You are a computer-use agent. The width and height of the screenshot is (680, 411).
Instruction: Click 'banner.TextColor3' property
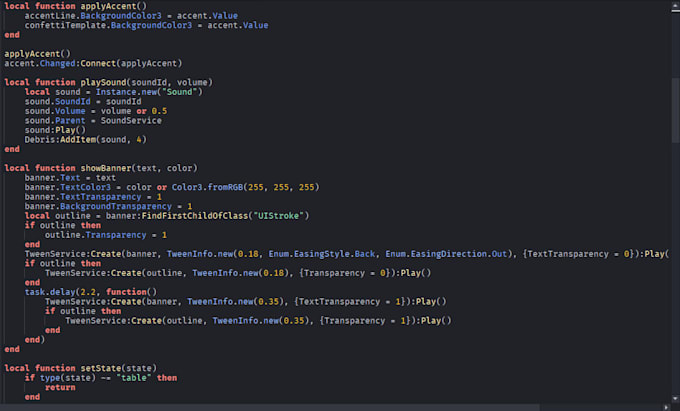click(68, 187)
